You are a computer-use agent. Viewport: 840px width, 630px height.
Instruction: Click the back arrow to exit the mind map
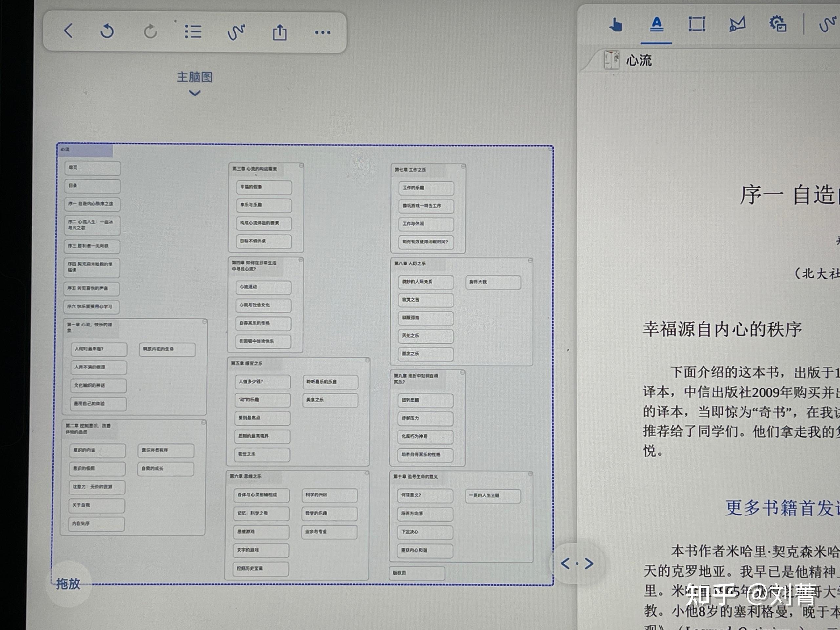point(69,32)
